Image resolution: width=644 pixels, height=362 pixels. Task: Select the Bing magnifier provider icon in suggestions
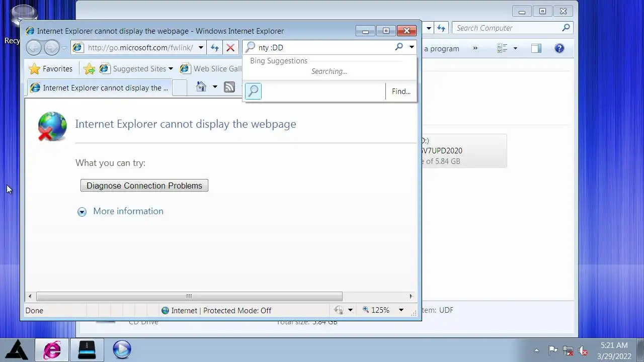253,91
